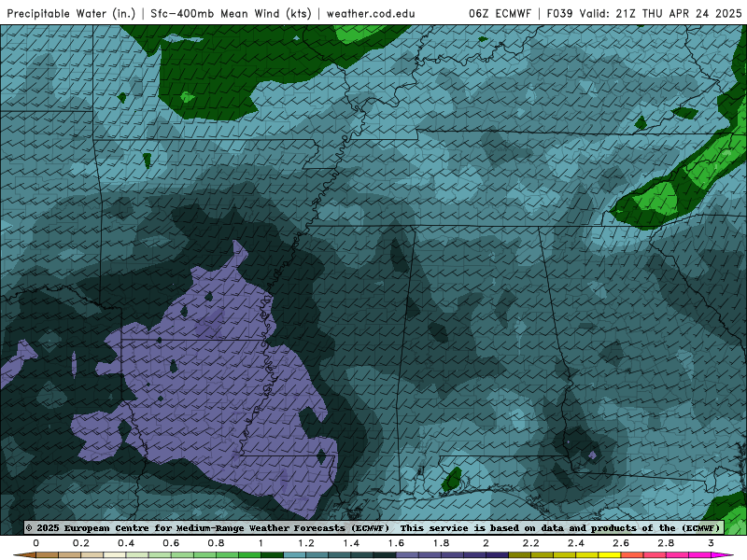Click the brown arrow at color bar start
The height and width of the screenshot is (560, 747).
24,555
